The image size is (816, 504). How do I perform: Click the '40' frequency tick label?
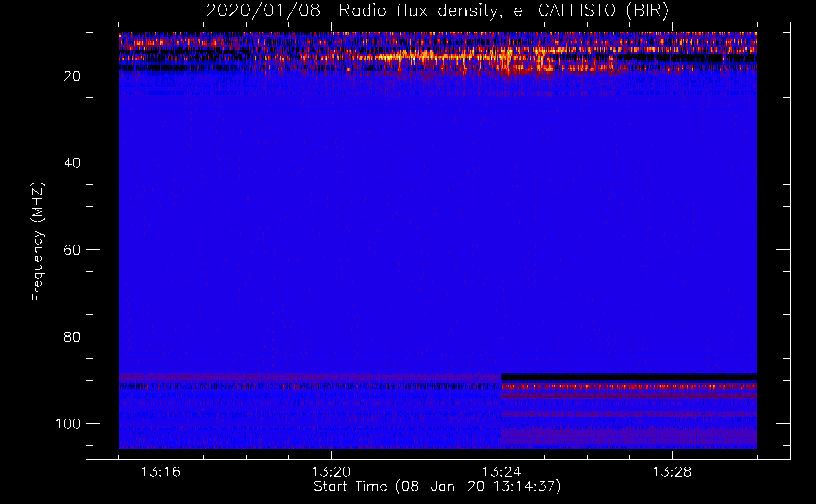point(72,163)
